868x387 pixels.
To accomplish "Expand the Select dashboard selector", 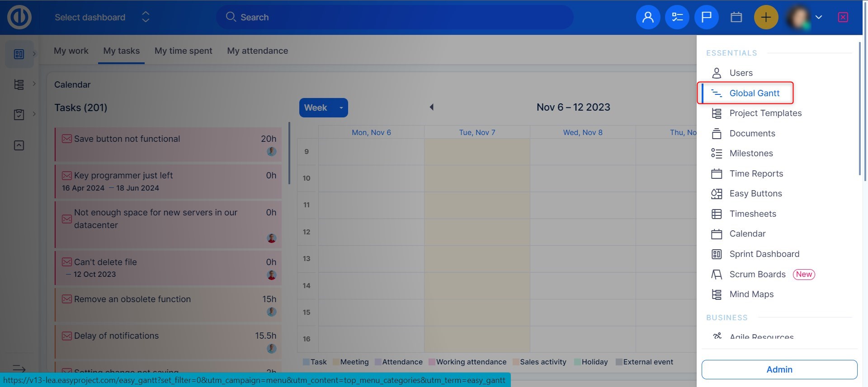I will pyautogui.click(x=145, y=17).
